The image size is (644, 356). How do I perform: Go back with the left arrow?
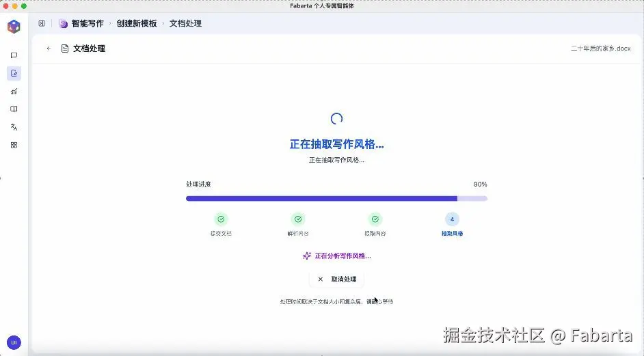[49, 49]
